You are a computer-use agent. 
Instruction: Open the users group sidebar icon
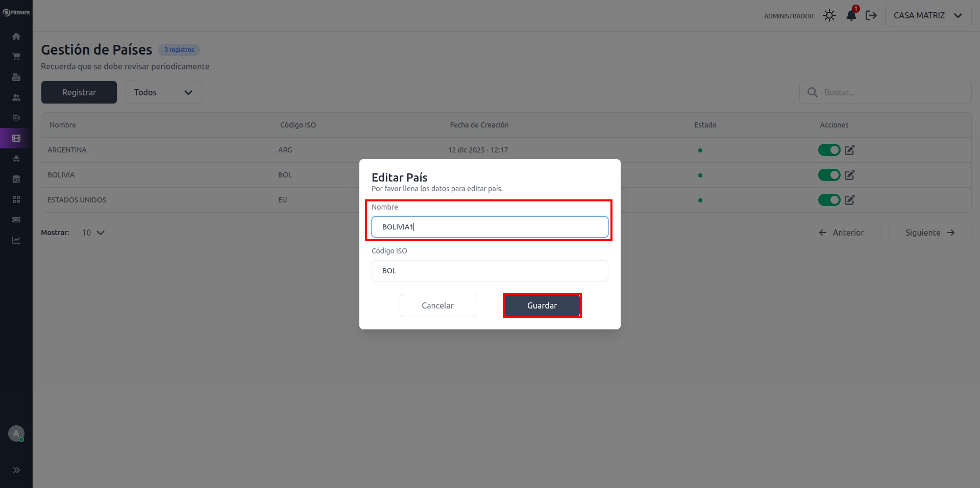(x=16, y=97)
